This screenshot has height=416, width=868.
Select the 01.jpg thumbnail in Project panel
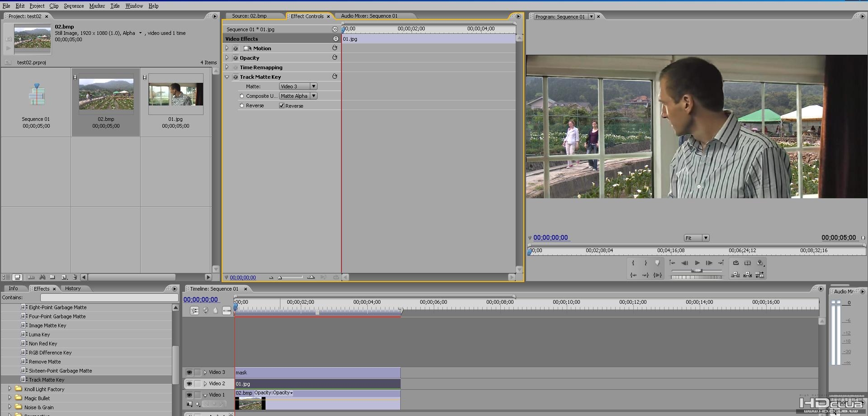click(x=175, y=94)
